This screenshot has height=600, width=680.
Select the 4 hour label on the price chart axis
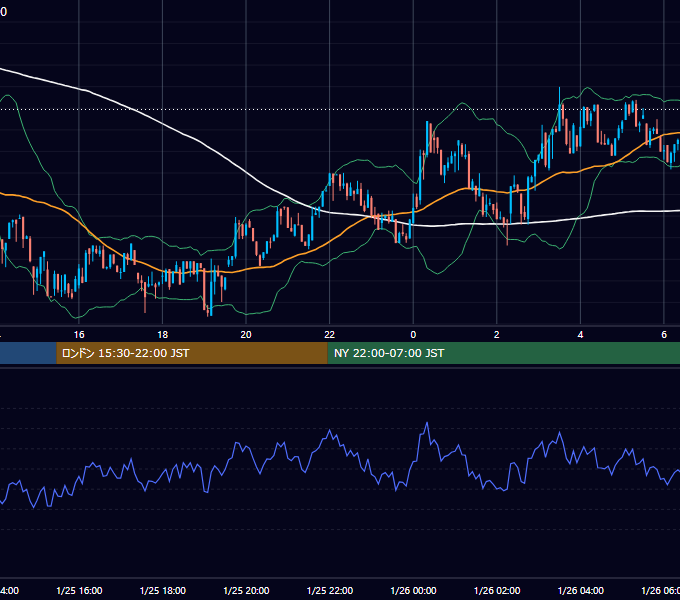580,335
